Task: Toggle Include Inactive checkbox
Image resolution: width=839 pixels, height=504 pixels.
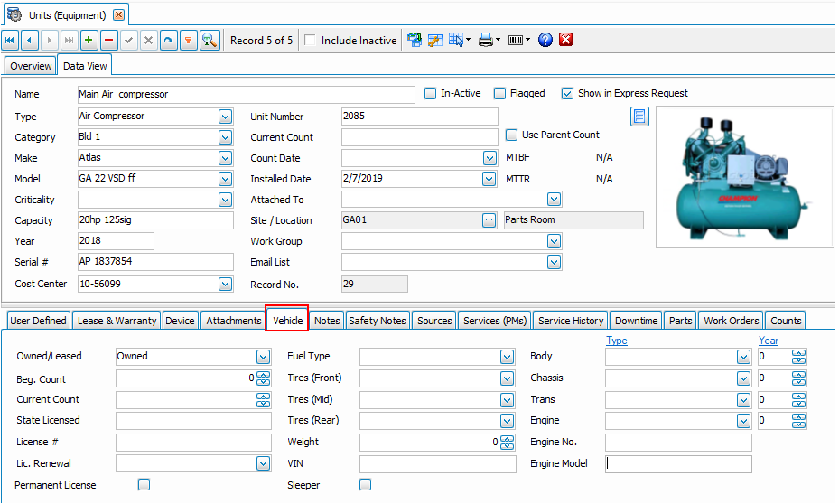Action: point(310,40)
